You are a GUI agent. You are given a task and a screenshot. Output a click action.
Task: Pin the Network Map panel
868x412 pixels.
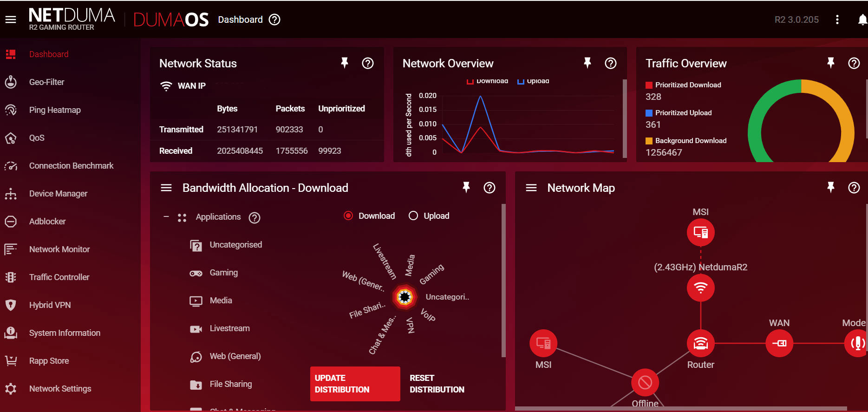(831, 187)
